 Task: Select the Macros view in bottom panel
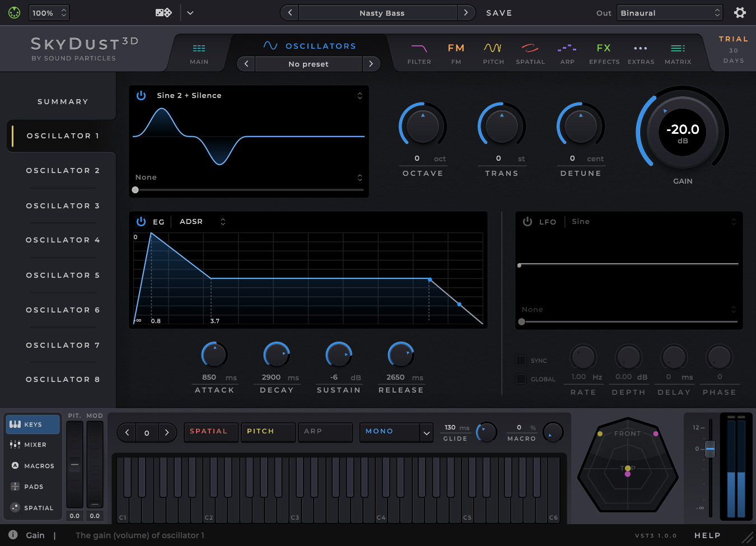(x=32, y=465)
